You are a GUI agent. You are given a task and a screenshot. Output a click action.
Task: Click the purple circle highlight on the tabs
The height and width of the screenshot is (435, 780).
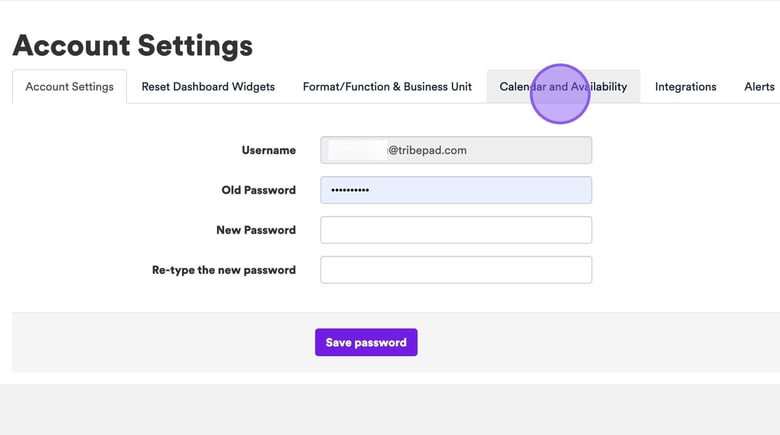(x=559, y=93)
